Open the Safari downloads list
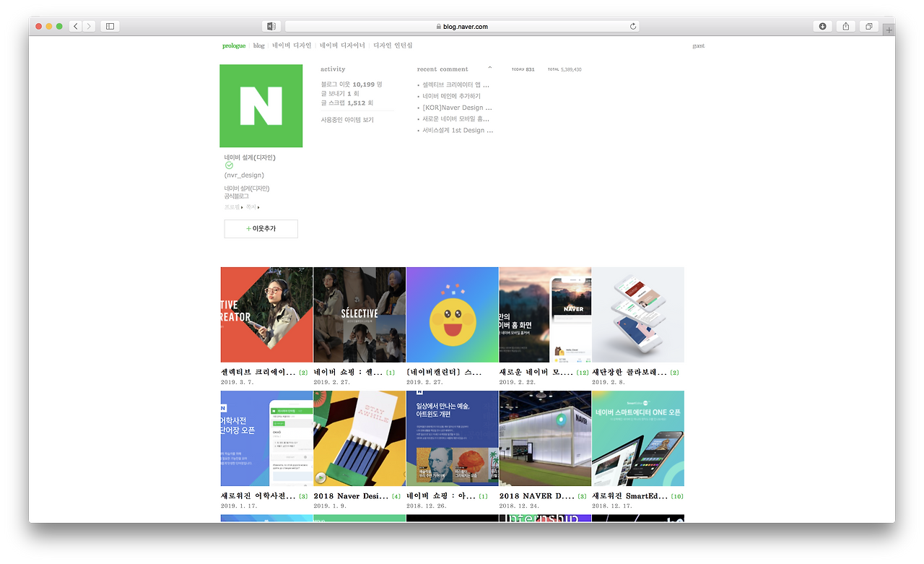The image size is (924, 564). (822, 26)
